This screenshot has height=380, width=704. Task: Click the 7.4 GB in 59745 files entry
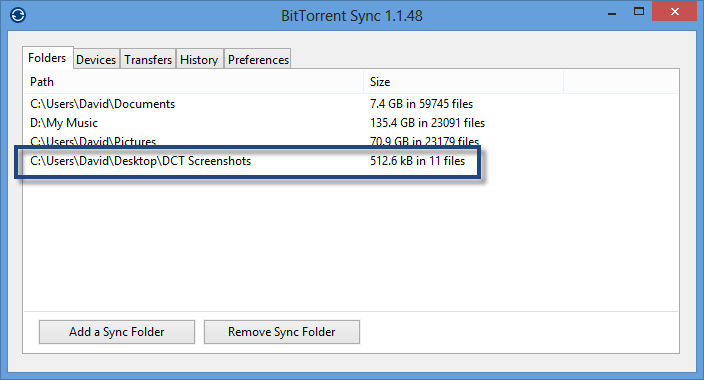(422, 104)
